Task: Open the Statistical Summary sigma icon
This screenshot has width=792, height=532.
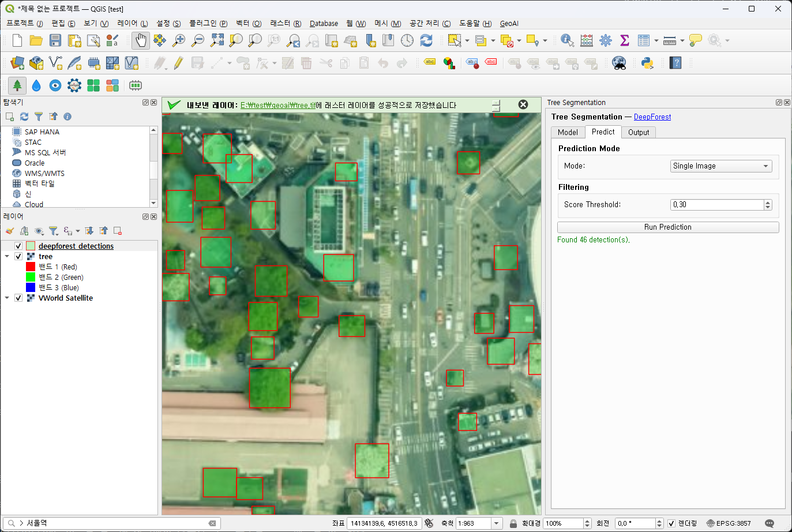Action: 624,40
